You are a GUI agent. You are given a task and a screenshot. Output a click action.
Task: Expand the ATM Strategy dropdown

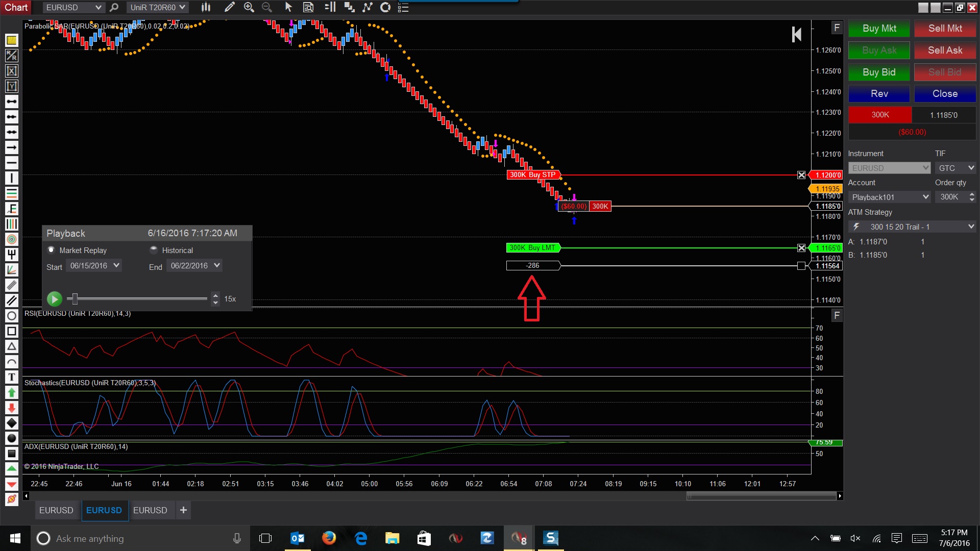pyautogui.click(x=971, y=227)
